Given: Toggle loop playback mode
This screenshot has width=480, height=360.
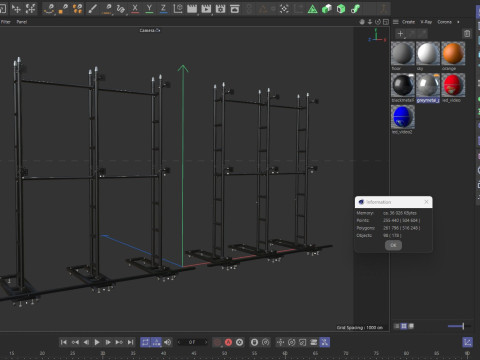Looking at the screenshot, I should (x=145, y=342).
